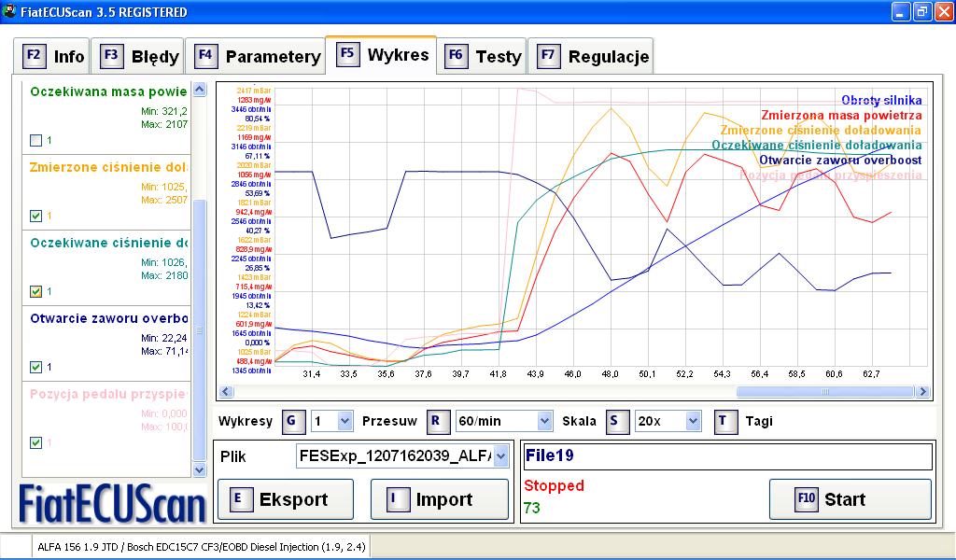956x560 pixels.
Task: Click the 62,7 time axis label
Action: tap(871, 373)
